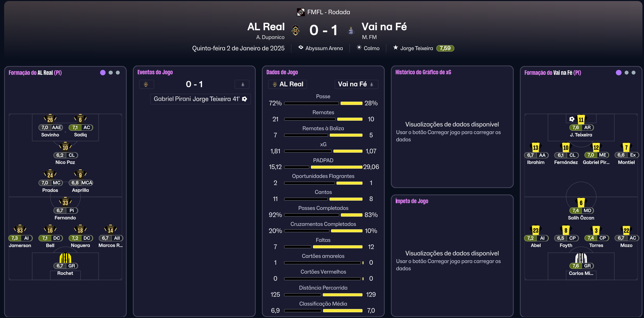Image resolution: width=644 pixels, height=318 pixels.
Task: Select AL Real tab in Dados de Jogo
Action: pyautogui.click(x=287, y=84)
